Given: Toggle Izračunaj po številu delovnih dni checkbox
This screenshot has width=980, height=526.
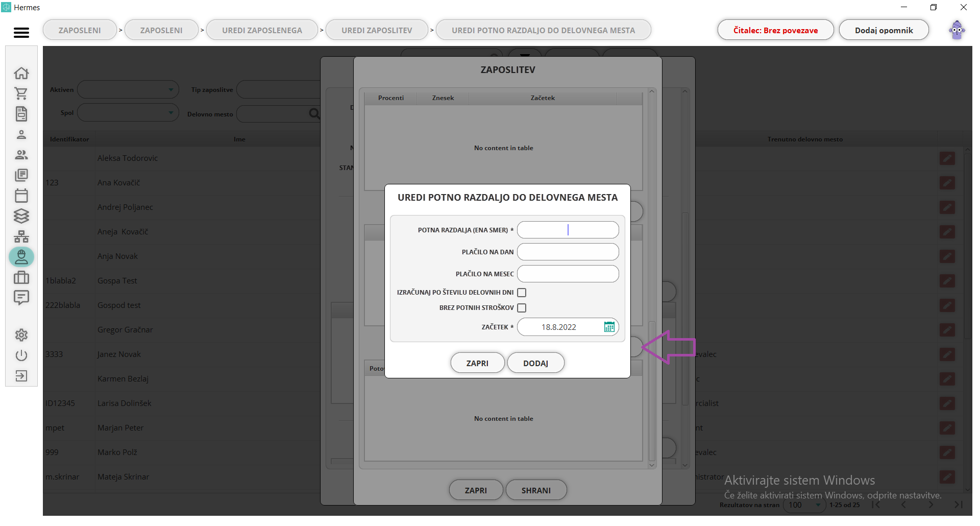Looking at the screenshot, I should [522, 293].
